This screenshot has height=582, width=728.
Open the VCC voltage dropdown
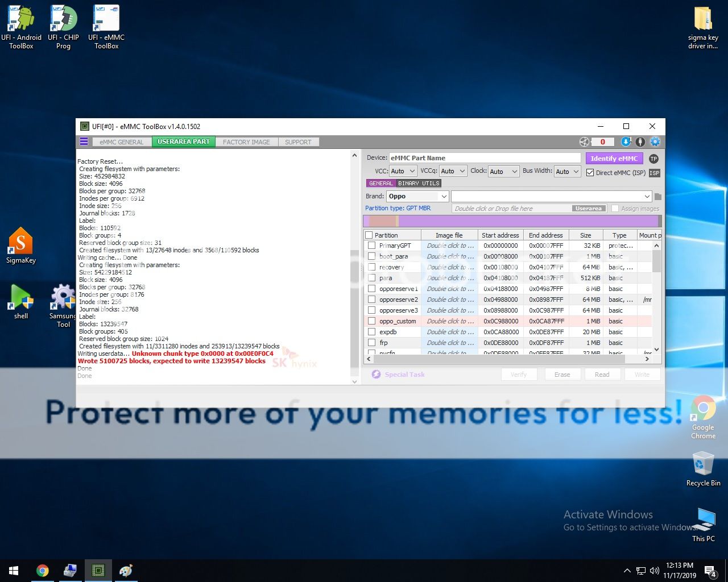pyautogui.click(x=403, y=171)
